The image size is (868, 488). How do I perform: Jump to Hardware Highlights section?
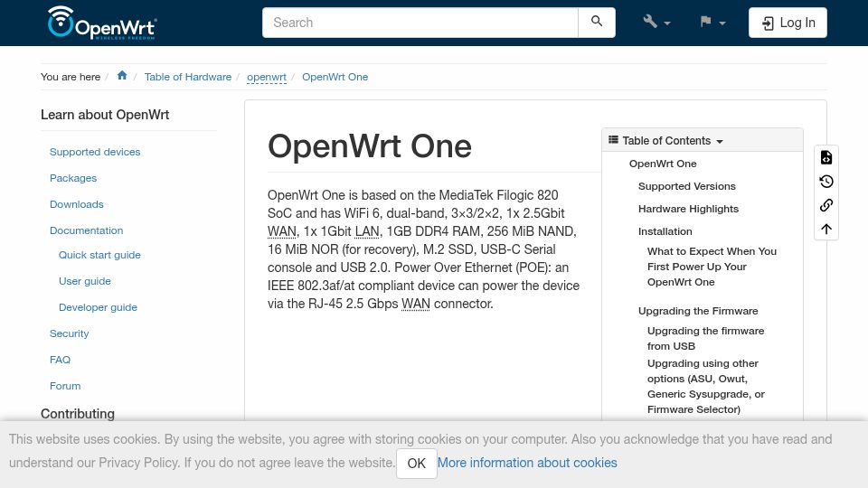(688, 209)
